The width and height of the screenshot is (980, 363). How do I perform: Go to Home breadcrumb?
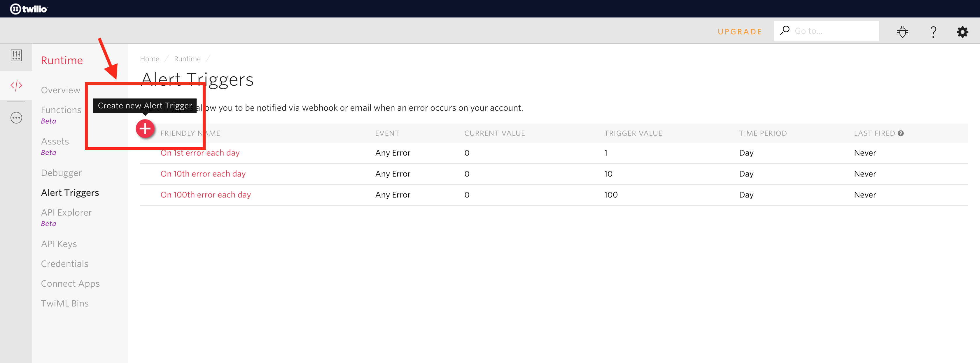point(150,59)
